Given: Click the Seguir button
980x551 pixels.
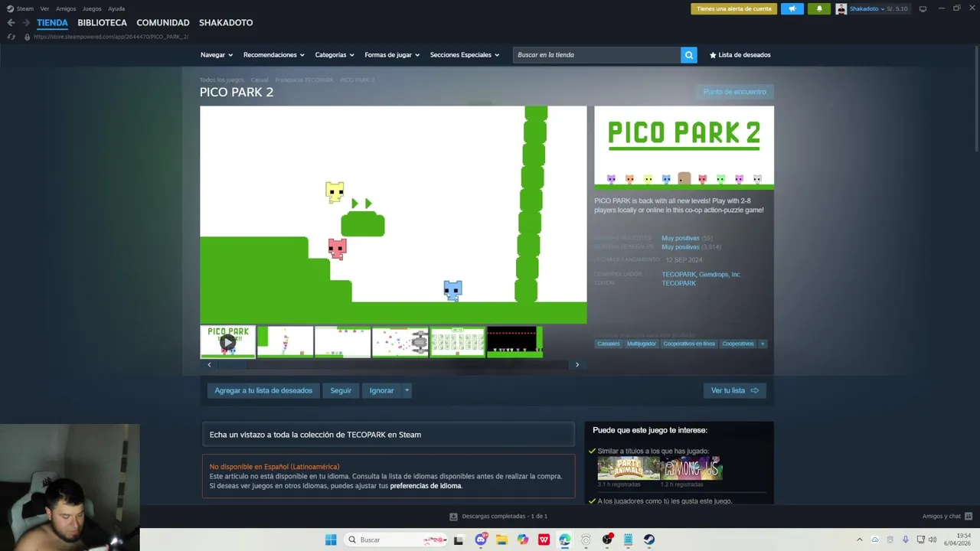Looking at the screenshot, I should [341, 390].
